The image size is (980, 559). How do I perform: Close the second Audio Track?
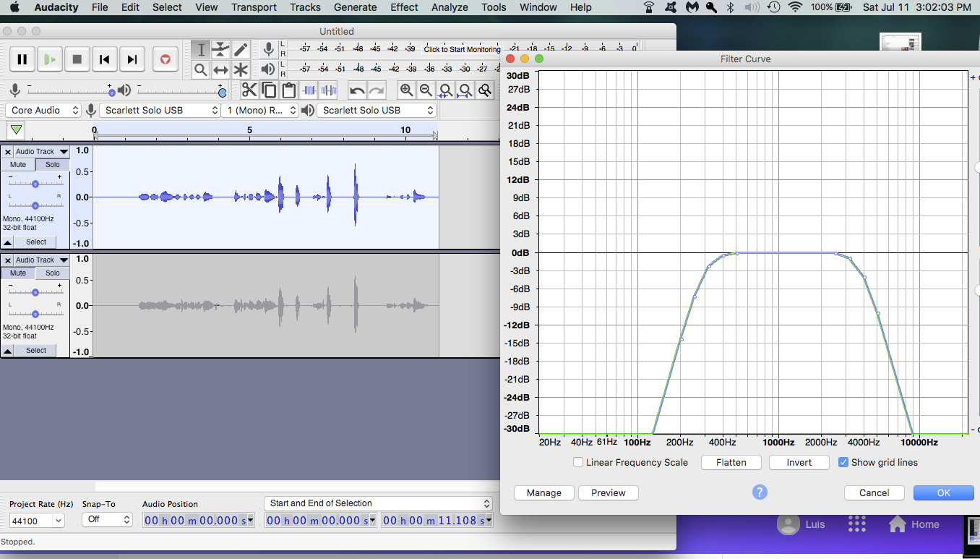(7, 260)
